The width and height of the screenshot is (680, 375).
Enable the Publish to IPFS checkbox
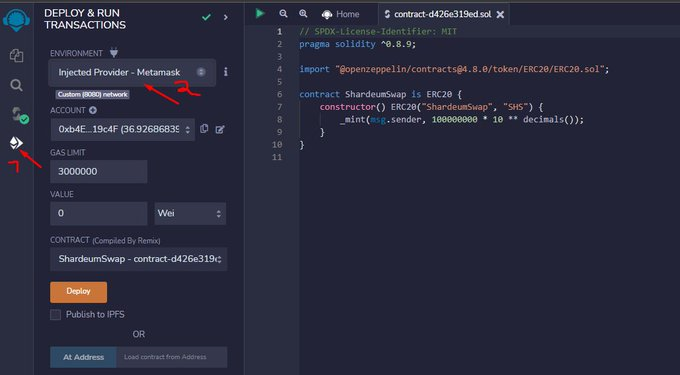[56, 315]
